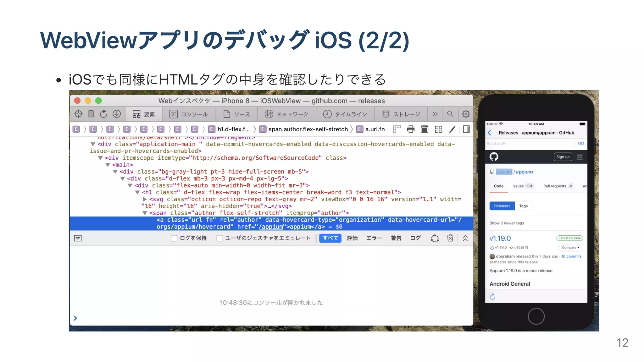Switch to the 要素 tab
Screen dimensions: 644x362
(x=144, y=114)
